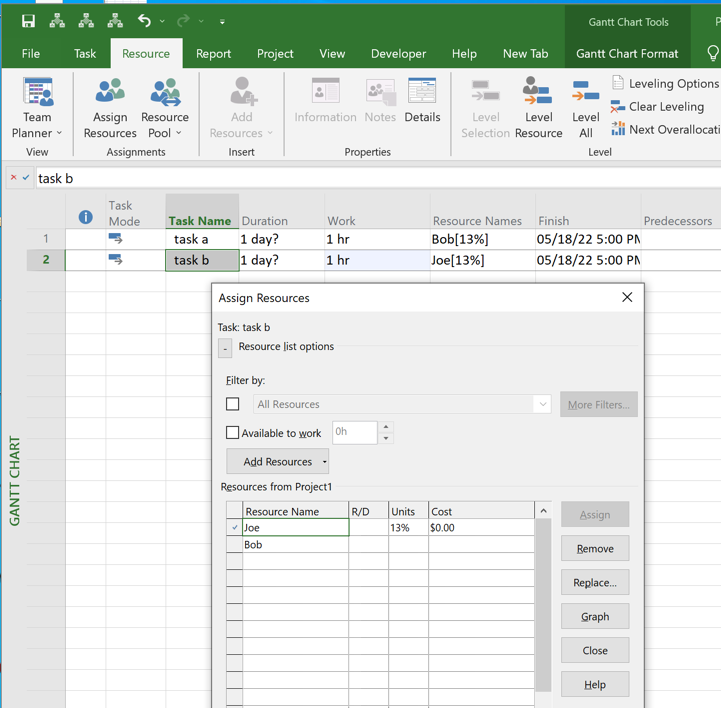This screenshot has height=708, width=721.
Task: Click the Details icon in Properties
Action: [x=422, y=101]
